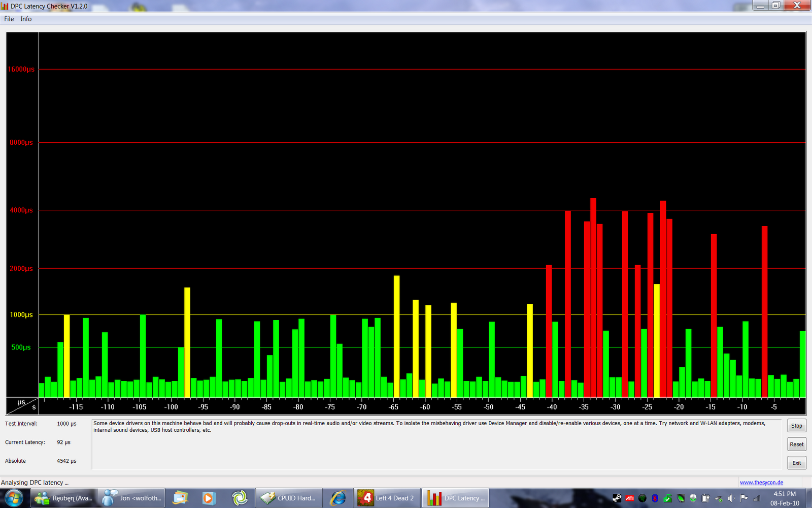812x508 pixels.
Task: Click the battery power tray icon
Action: click(x=705, y=498)
